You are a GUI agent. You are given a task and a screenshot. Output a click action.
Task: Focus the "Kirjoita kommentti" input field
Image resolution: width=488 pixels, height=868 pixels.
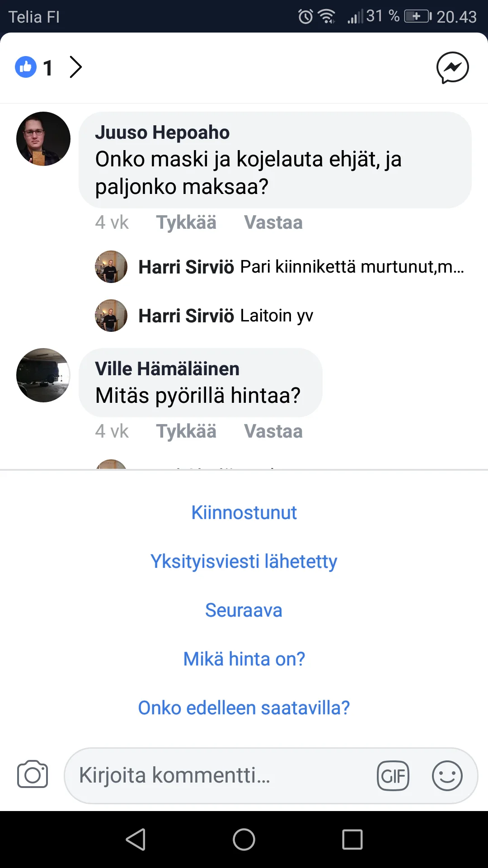(x=217, y=775)
